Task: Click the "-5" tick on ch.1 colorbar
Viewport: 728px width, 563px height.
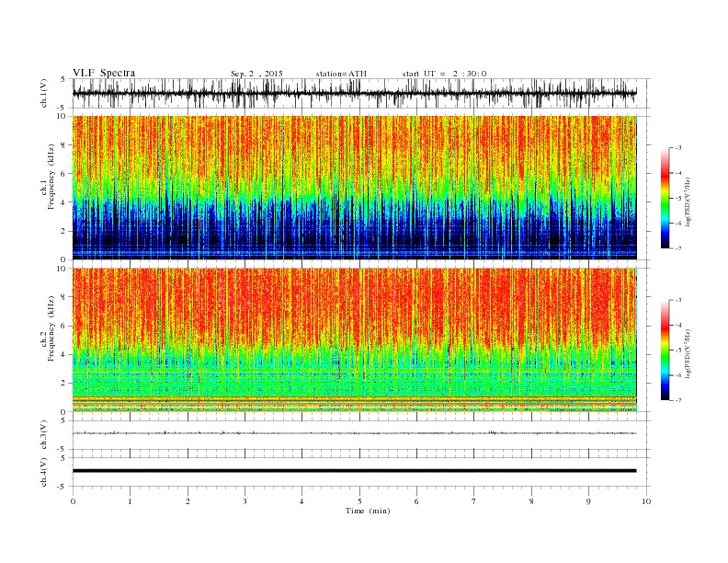Action: coord(678,198)
